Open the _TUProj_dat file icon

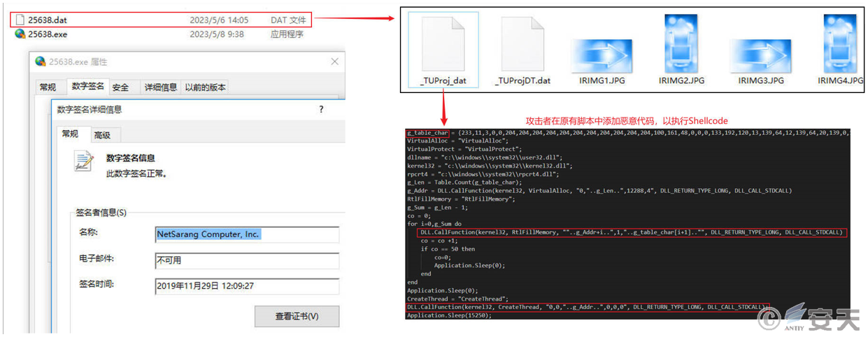pyautogui.click(x=443, y=43)
